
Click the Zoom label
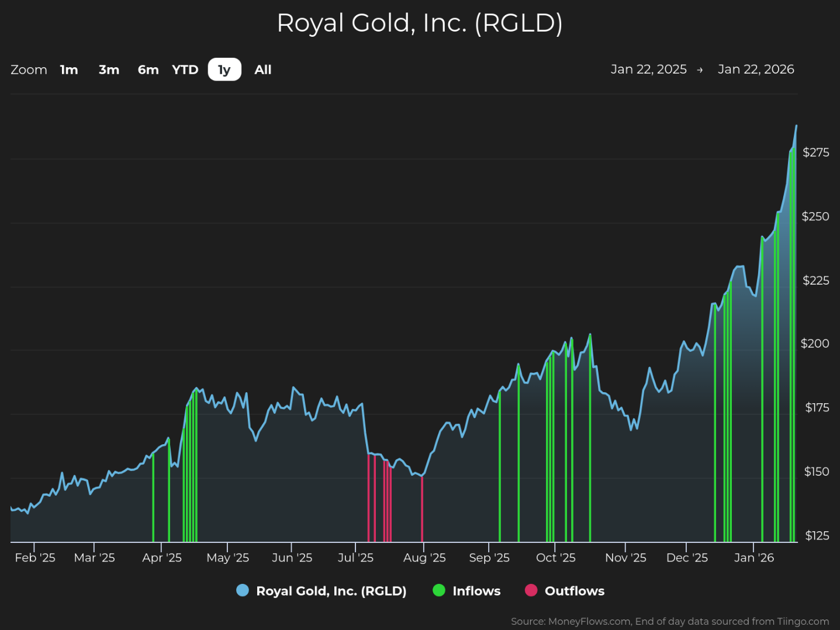coord(29,70)
